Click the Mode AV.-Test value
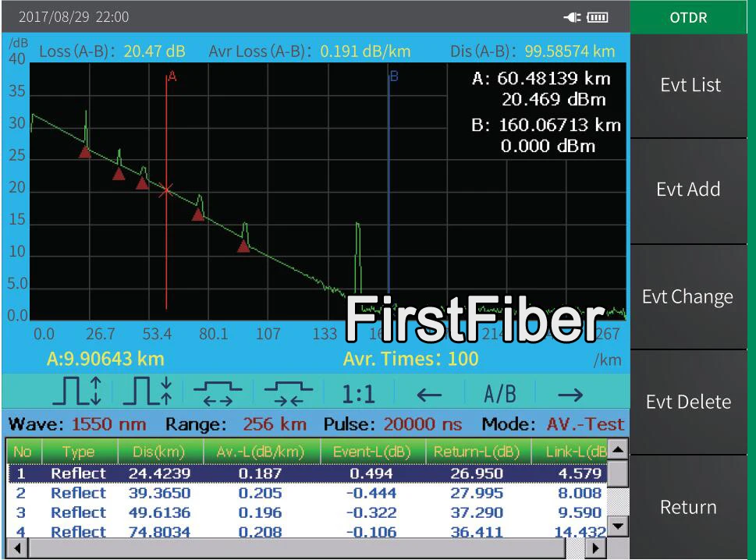 click(x=585, y=424)
